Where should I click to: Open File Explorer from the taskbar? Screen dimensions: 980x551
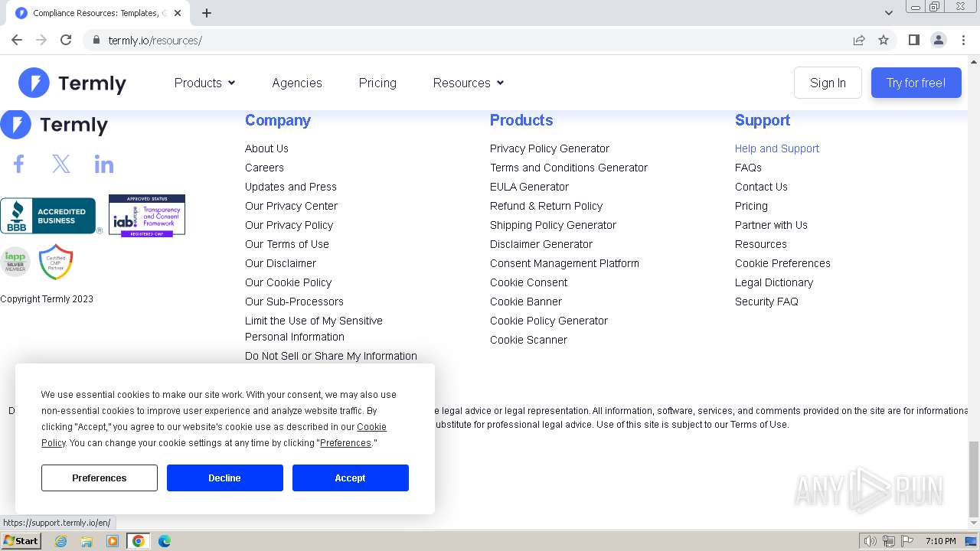(x=87, y=541)
